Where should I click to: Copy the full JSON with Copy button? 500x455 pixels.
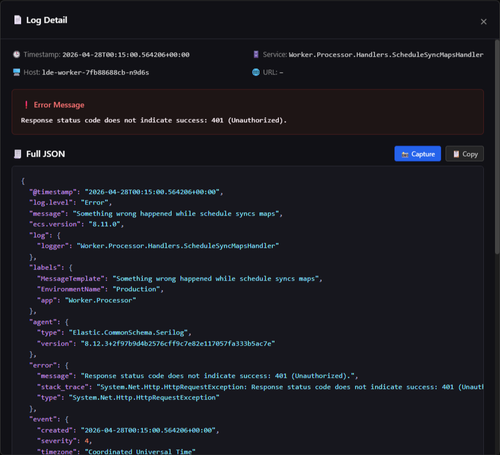coord(465,154)
